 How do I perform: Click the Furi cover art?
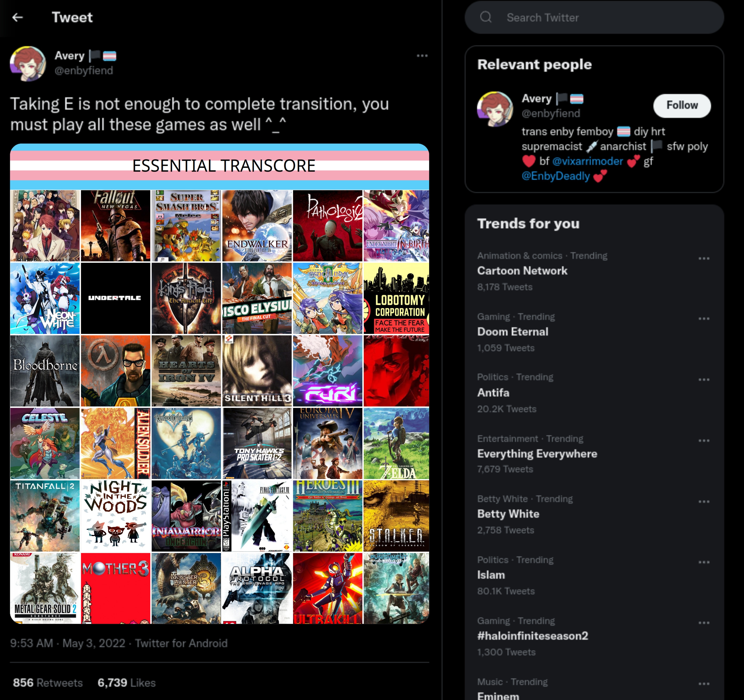click(327, 371)
